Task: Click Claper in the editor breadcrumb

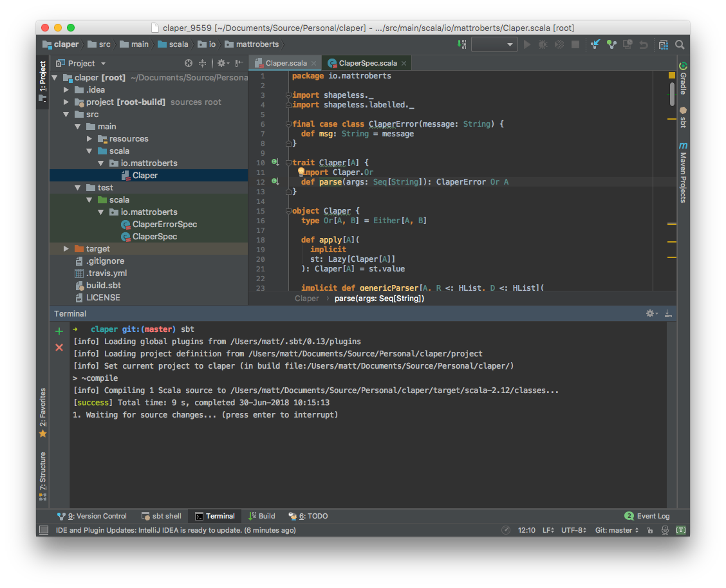Action: [306, 299]
